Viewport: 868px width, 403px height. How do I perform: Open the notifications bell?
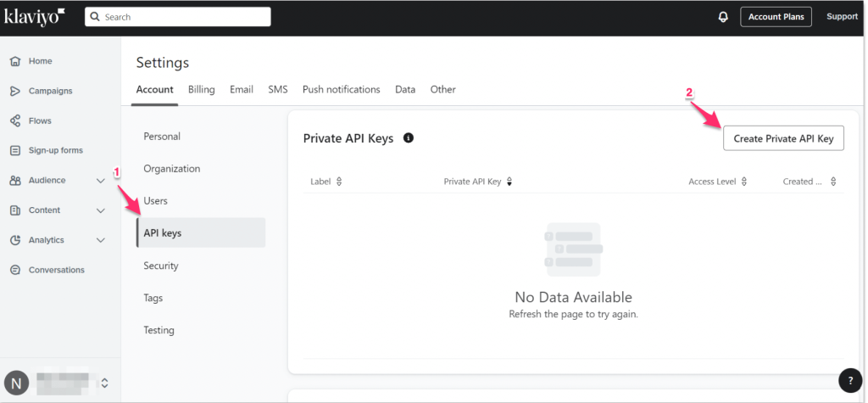pos(723,17)
